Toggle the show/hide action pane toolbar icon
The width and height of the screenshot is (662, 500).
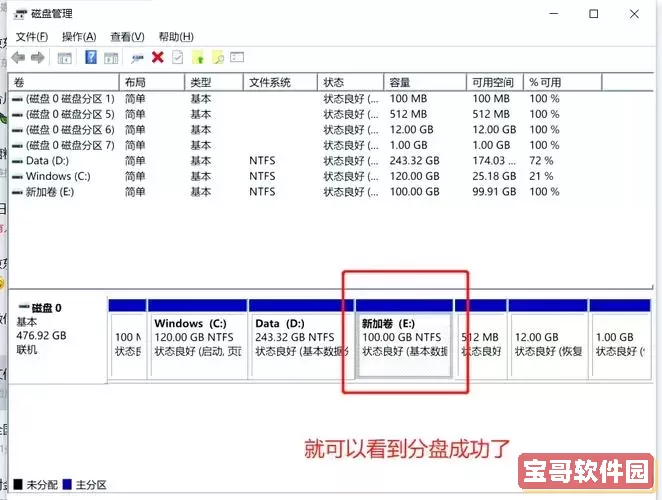(x=111, y=58)
